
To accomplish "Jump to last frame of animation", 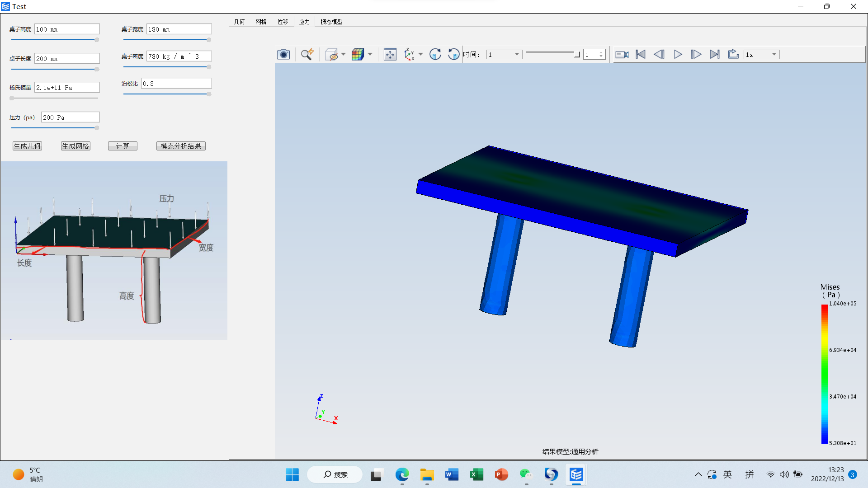I will click(715, 55).
